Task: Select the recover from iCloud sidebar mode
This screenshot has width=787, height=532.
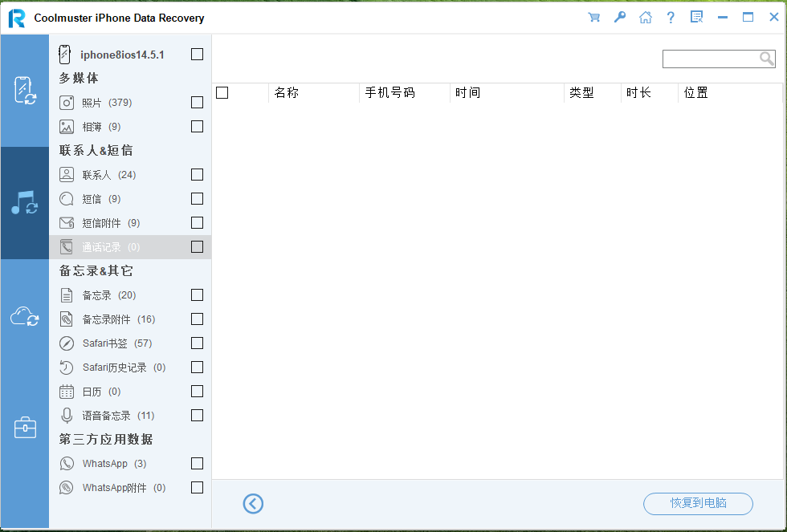Action: 25,316
